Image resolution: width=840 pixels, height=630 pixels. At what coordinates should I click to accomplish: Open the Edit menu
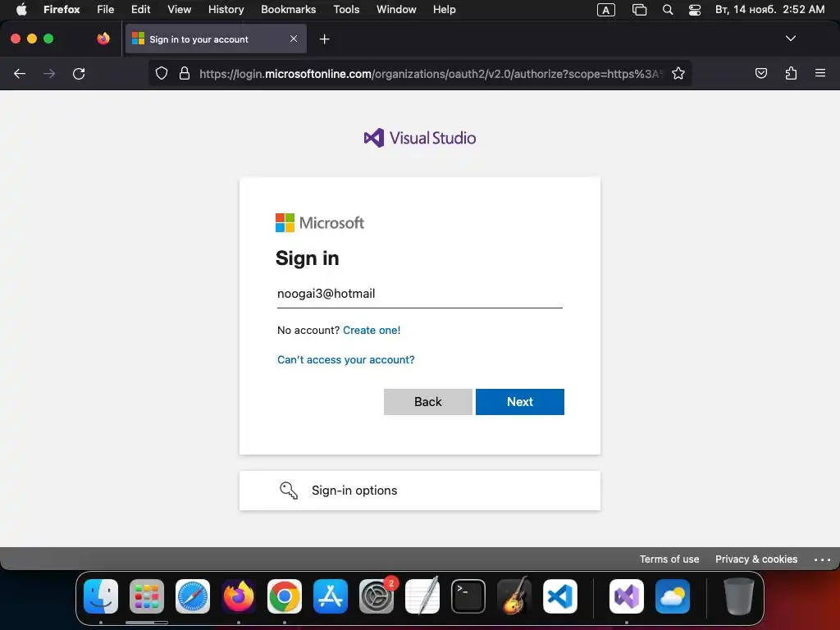(x=141, y=10)
